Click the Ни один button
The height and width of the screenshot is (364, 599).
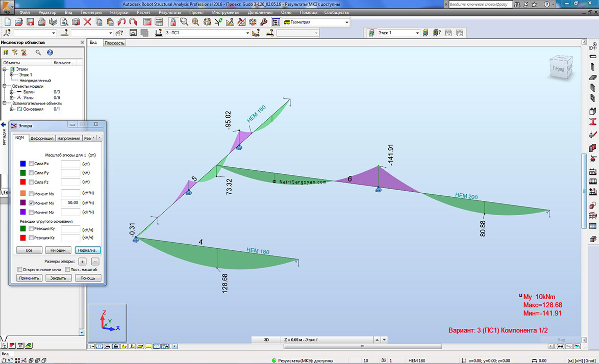58,250
